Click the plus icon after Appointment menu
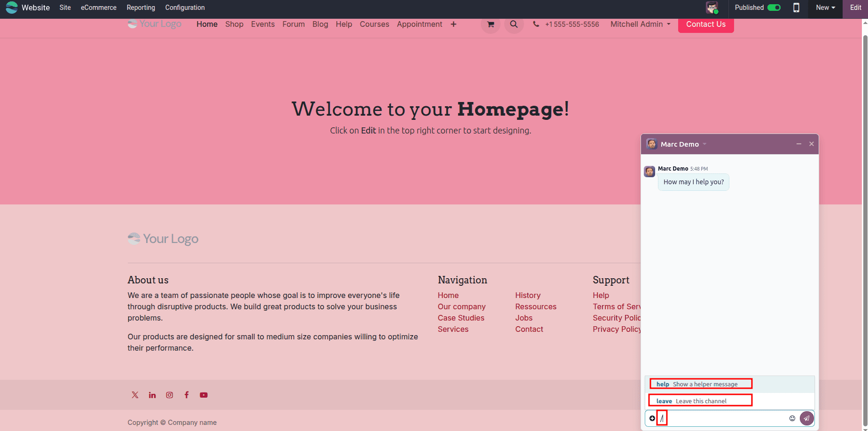Image resolution: width=868 pixels, height=431 pixels. (454, 24)
